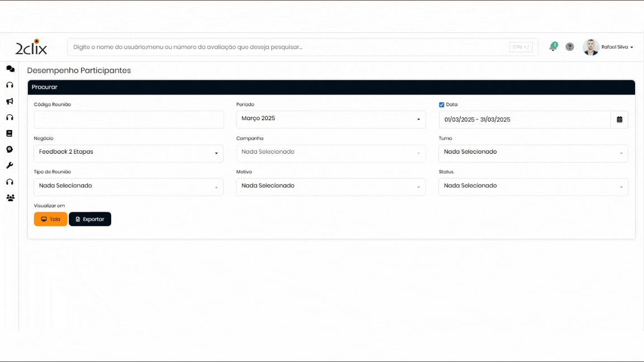Click the megaphone icon in sidebar
This screenshot has width=644, height=362.
tap(10, 102)
